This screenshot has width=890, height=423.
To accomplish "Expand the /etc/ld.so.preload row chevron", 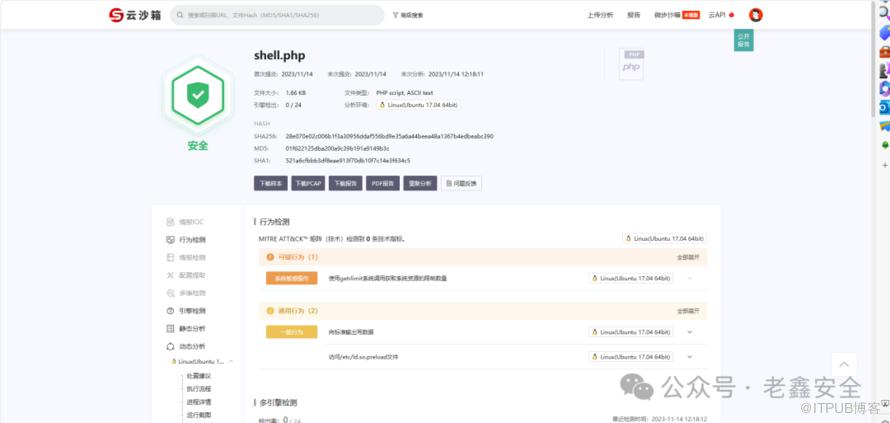I will click(x=690, y=357).
